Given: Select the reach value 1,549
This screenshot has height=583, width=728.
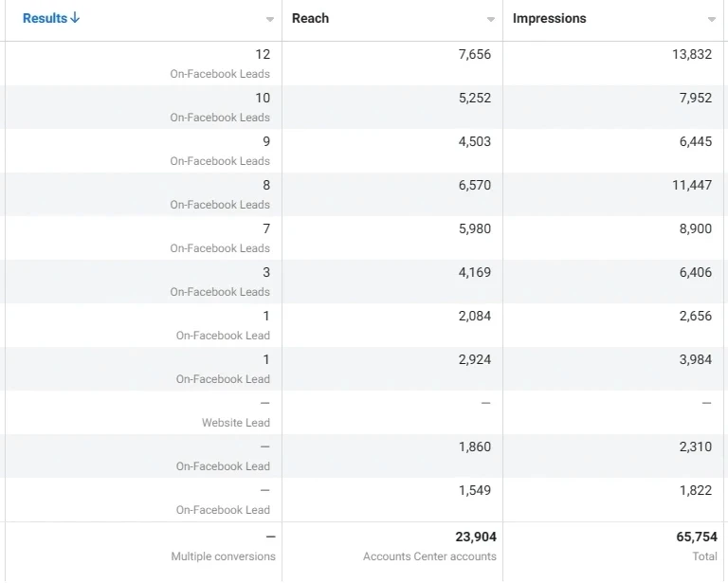Looking at the screenshot, I should pos(475,491).
